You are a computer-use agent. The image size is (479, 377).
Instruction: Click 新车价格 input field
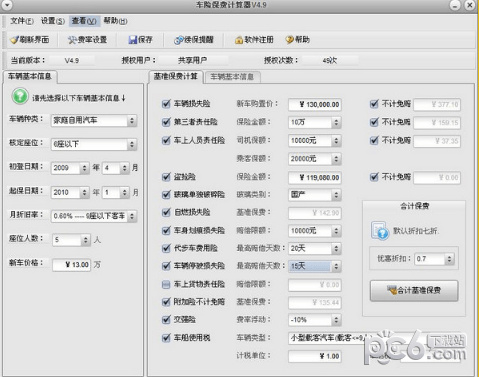pyautogui.click(x=71, y=265)
